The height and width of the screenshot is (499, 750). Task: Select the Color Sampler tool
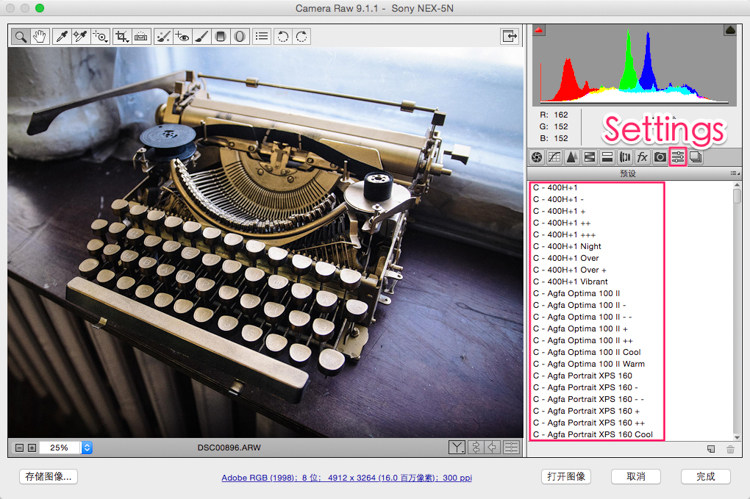click(80, 36)
